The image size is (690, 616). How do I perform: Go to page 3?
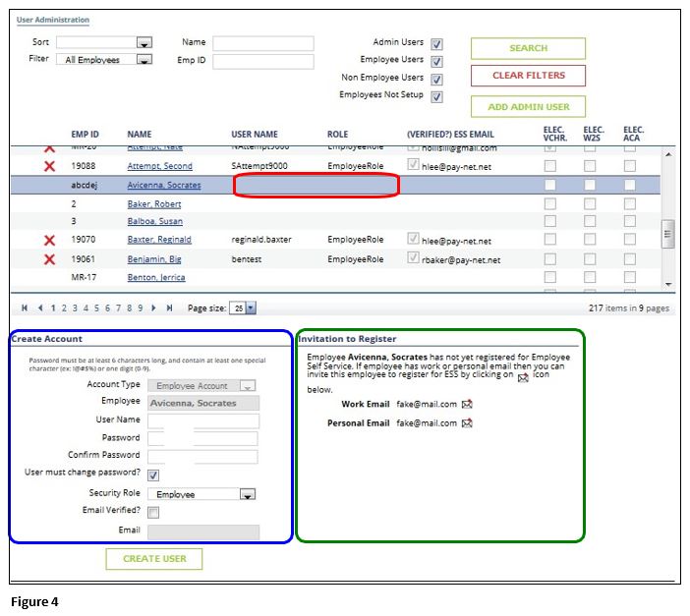[75, 308]
